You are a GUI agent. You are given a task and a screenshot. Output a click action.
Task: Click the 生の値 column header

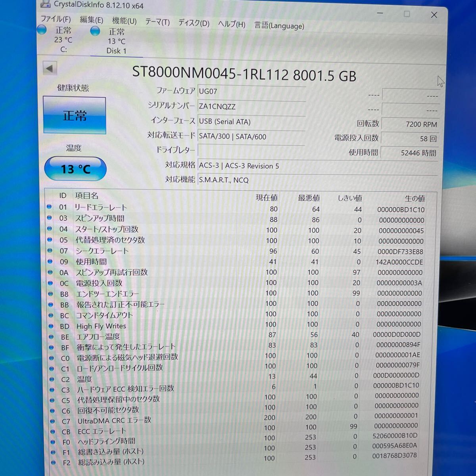tap(415, 198)
